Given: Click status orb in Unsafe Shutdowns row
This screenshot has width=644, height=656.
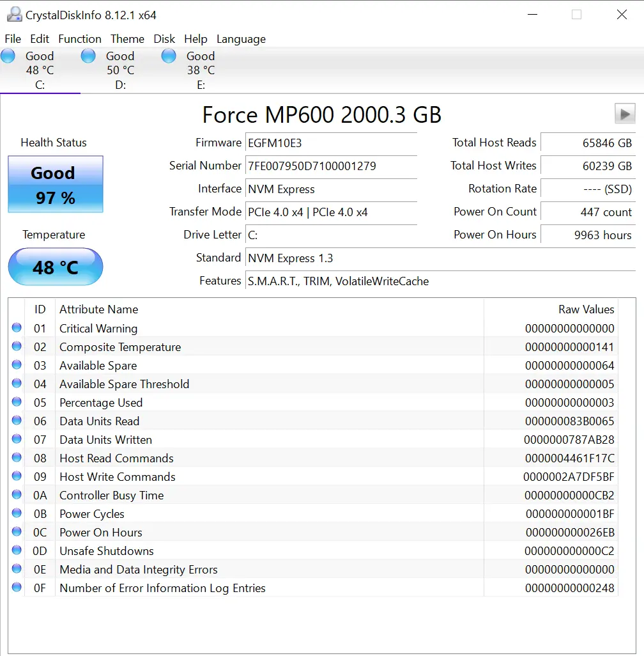Looking at the screenshot, I should coord(17,550).
